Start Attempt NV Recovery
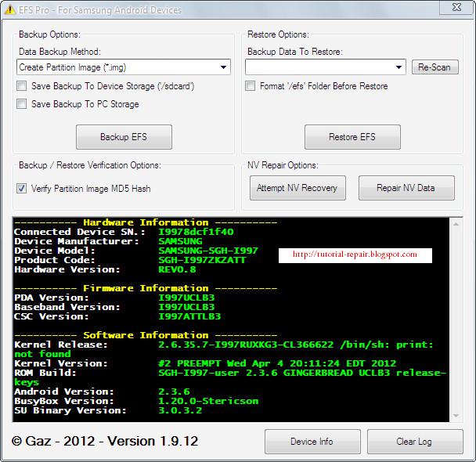The height and width of the screenshot is (462, 476). coord(297,188)
